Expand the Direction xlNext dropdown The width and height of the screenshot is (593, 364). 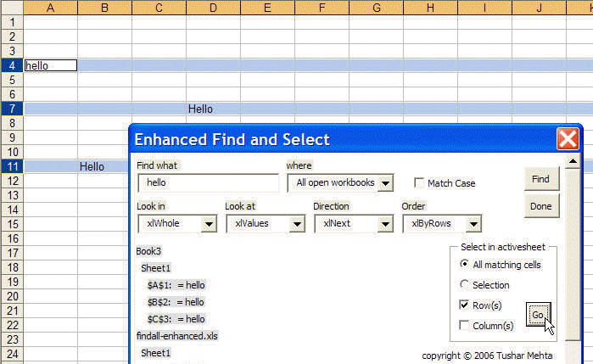[385, 224]
